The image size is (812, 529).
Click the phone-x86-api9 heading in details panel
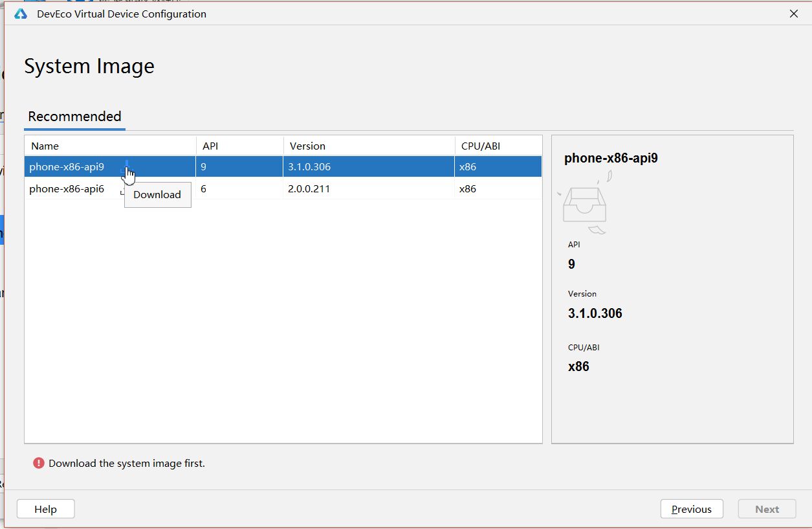(x=611, y=158)
